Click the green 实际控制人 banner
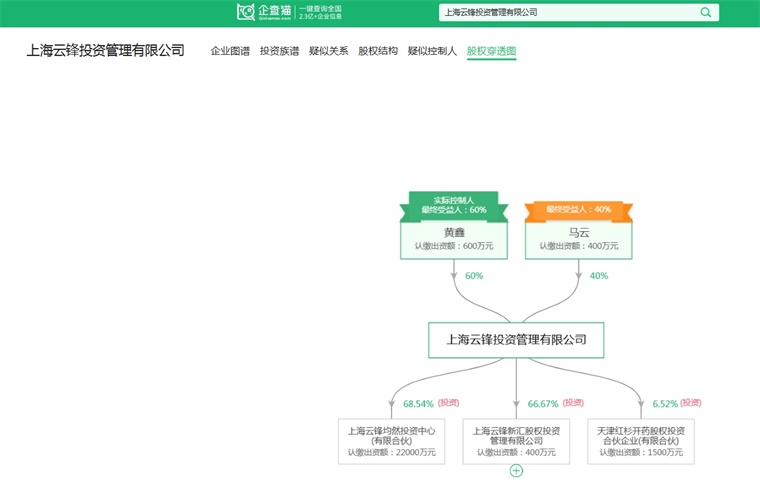 click(454, 205)
